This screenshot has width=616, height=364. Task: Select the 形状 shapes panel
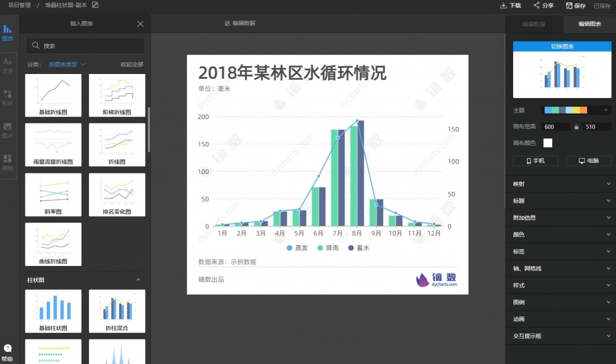click(x=8, y=96)
